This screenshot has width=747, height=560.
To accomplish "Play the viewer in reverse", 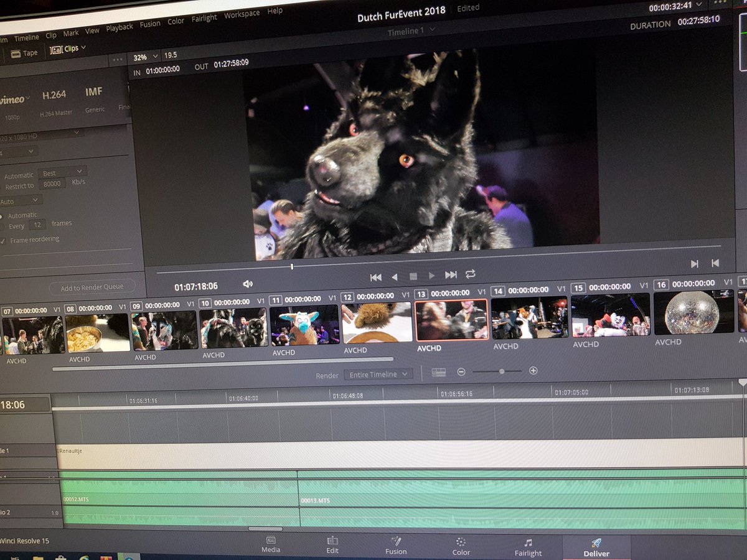I will [x=394, y=277].
